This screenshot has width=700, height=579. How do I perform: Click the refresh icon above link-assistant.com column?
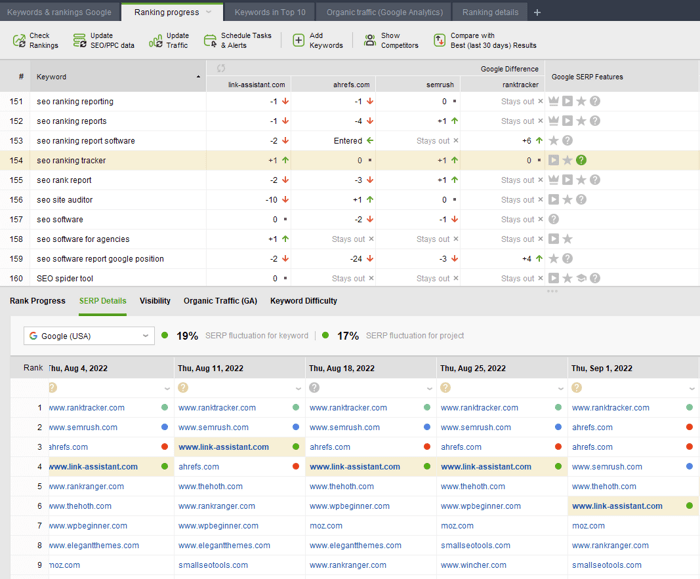click(x=221, y=69)
